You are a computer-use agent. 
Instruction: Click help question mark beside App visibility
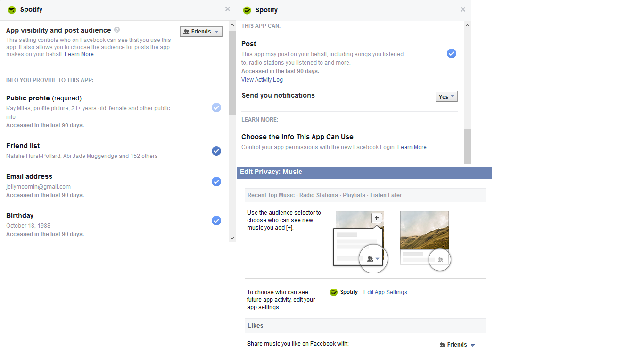[117, 30]
